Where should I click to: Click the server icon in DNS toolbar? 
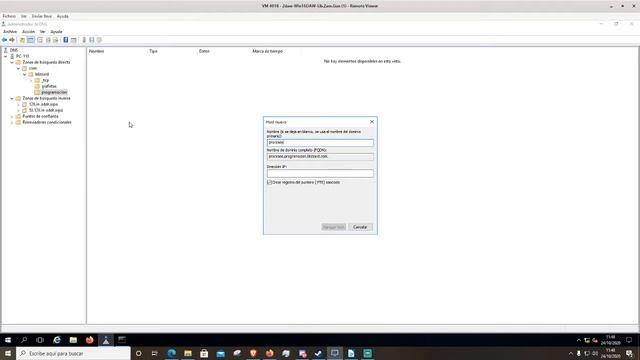[84, 40]
